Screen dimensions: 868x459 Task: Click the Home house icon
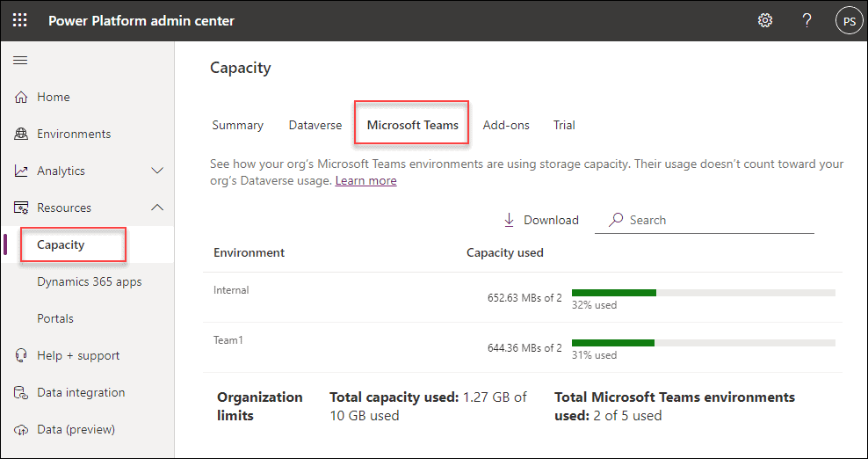tap(21, 97)
